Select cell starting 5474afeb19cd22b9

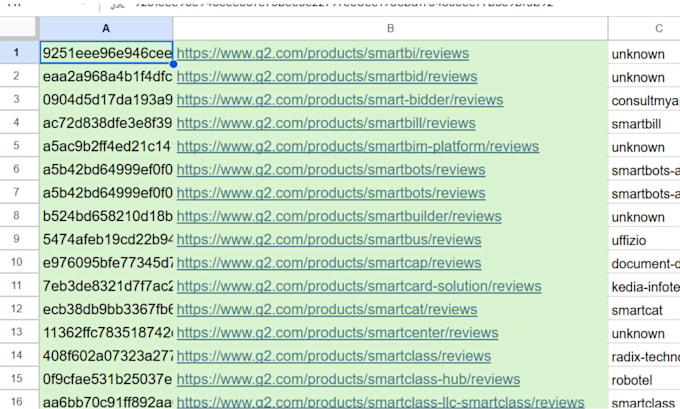tap(106, 239)
